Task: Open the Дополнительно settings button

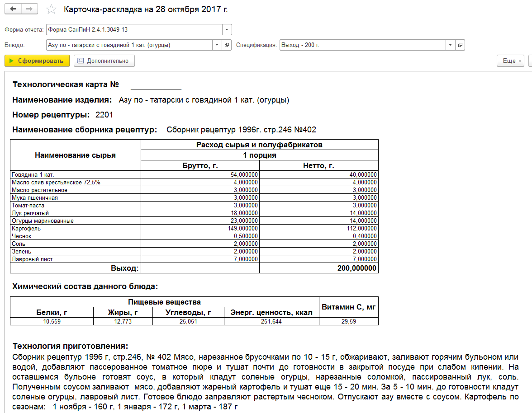Action: (x=104, y=61)
